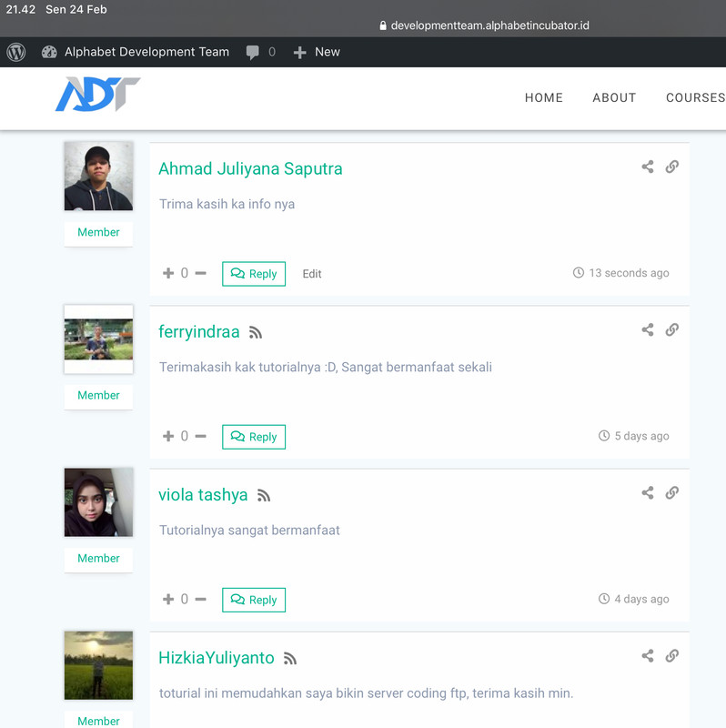Click the clock icon beside '5 days ago'
The height and width of the screenshot is (728, 726).
point(604,436)
